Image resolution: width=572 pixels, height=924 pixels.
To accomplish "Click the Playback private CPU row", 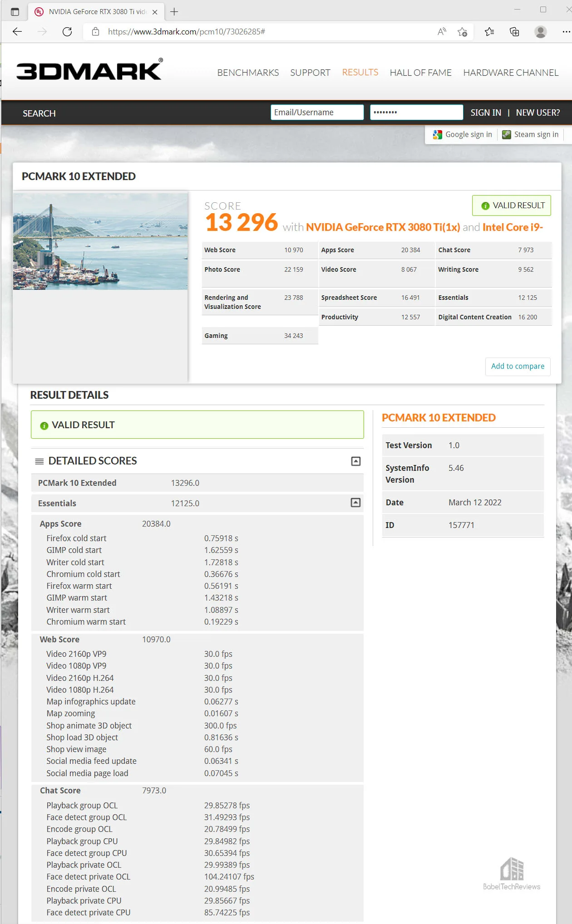I will coord(197,901).
